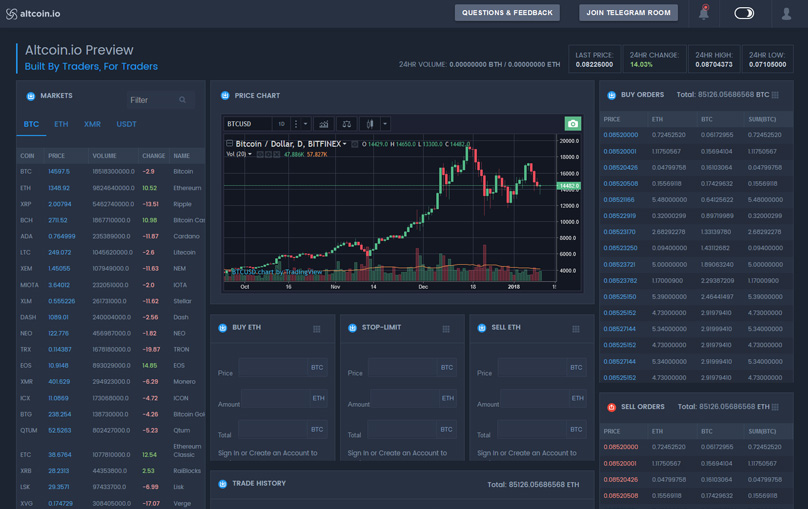Open the notifications bell
808x509 pixels.
click(703, 13)
